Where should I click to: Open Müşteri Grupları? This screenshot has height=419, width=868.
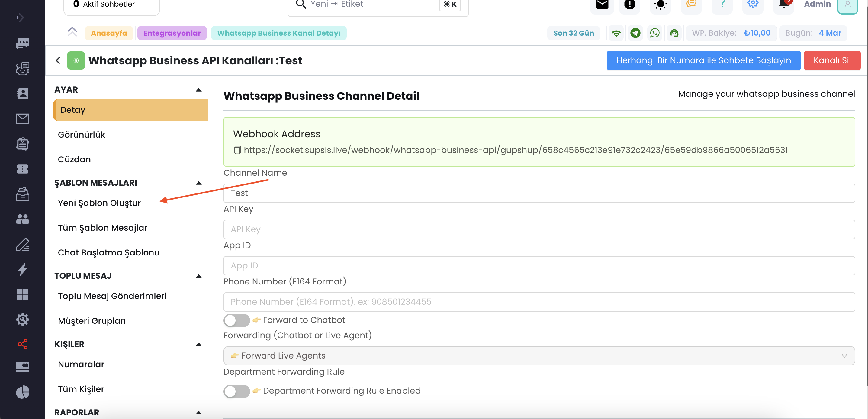coord(92,321)
